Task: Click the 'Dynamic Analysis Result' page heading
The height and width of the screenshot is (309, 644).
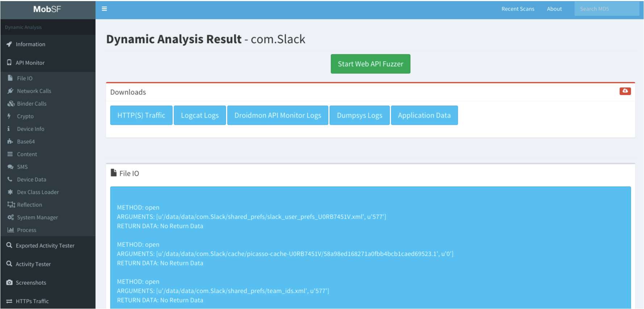Action: (206, 39)
